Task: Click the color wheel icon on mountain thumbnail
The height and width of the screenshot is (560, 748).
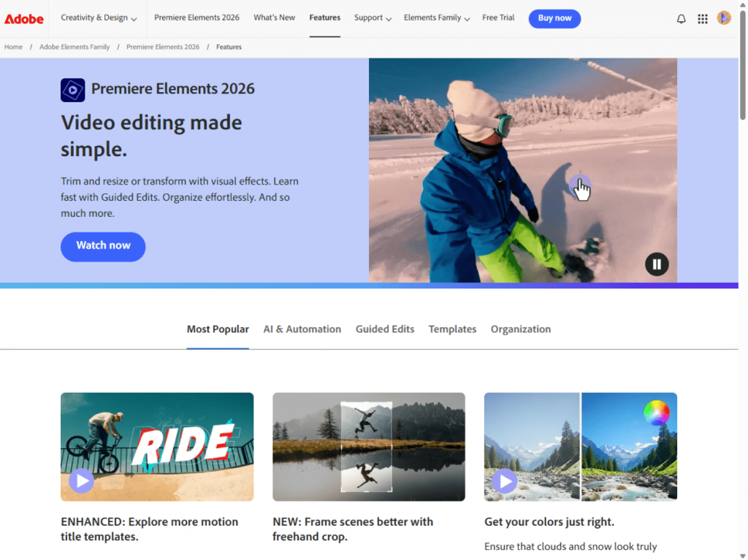Action: coord(657,413)
